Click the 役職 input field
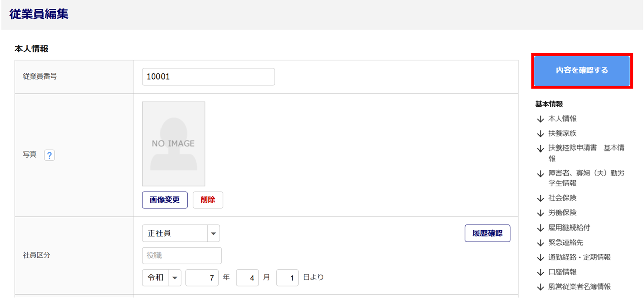Screen dimensions: 644x301 click(x=182, y=256)
